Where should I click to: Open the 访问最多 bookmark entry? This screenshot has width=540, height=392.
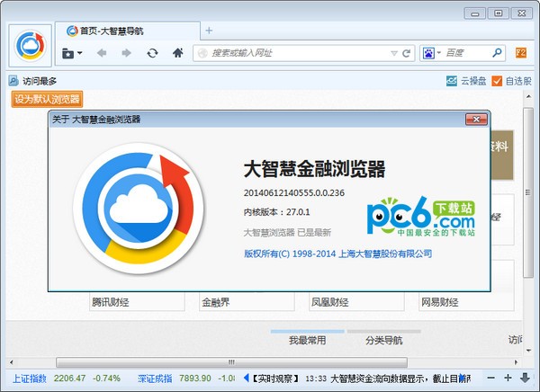coord(32,81)
